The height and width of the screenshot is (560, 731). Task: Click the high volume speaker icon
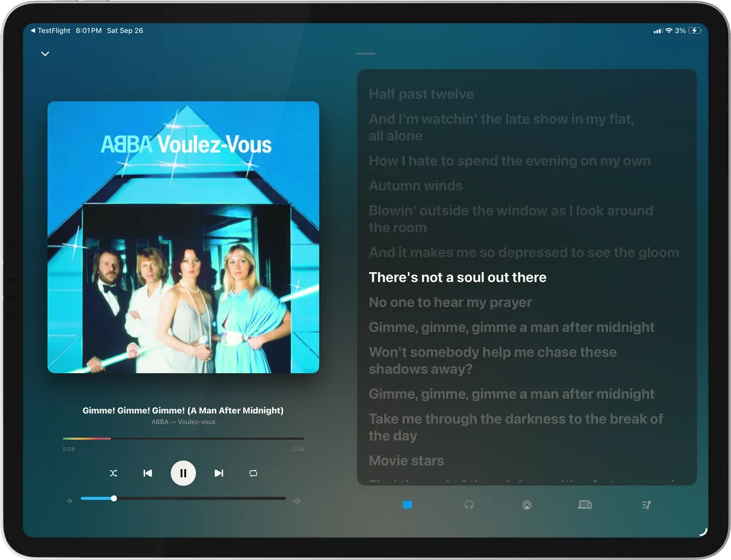pos(297,501)
